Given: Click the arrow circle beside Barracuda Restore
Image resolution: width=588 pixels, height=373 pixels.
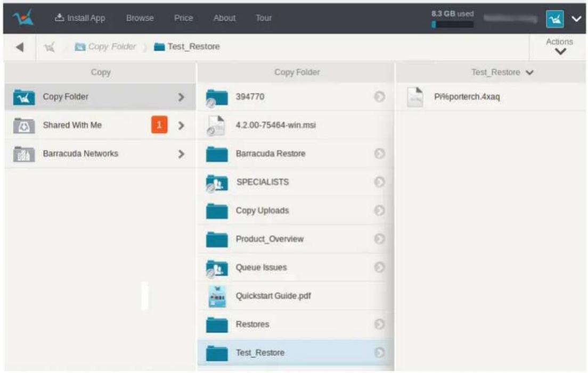Looking at the screenshot, I should (379, 154).
